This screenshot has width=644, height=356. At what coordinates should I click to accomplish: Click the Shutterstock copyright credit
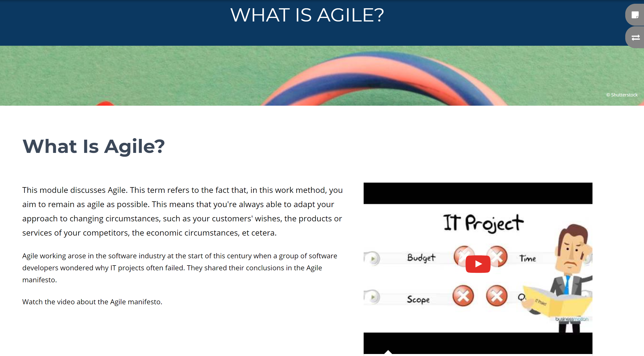click(622, 95)
